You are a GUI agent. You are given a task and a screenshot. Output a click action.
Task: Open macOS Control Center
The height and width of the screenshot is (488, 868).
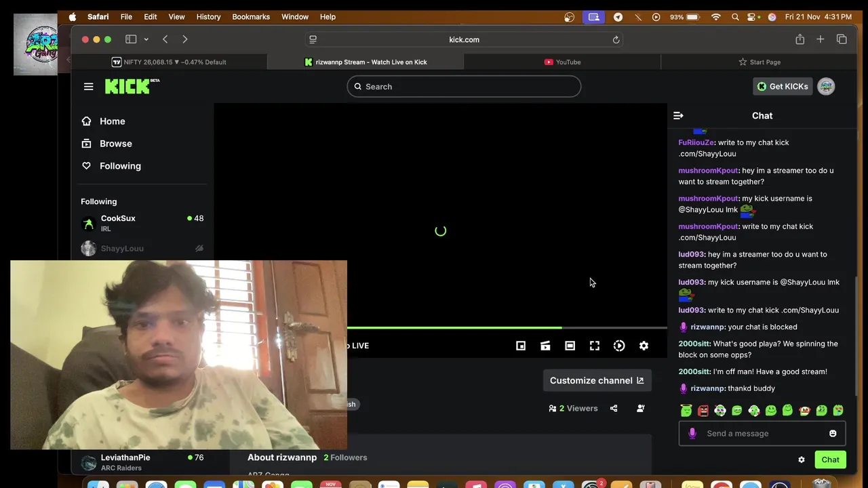(751, 17)
